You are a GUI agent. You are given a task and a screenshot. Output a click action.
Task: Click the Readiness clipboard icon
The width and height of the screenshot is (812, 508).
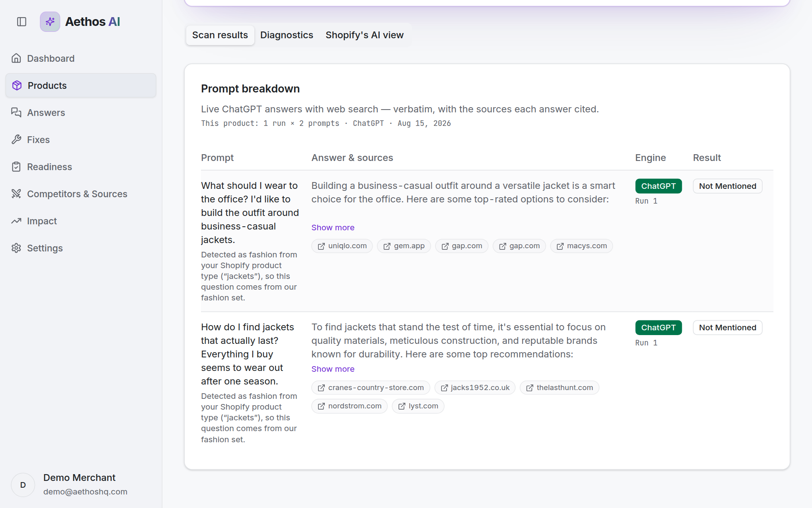[16, 167]
